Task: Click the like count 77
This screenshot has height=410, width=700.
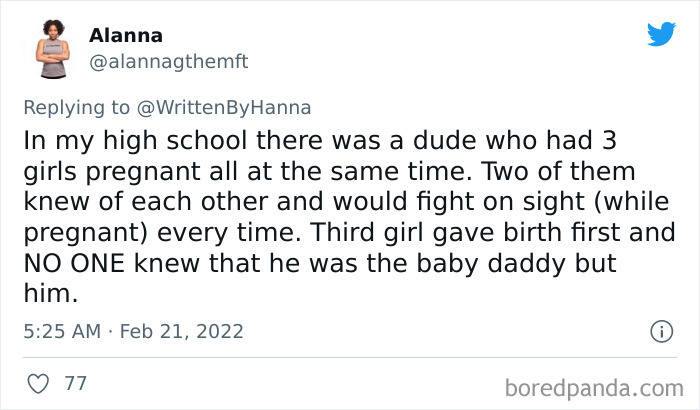Action: pyautogui.click(x=74, y=383)
